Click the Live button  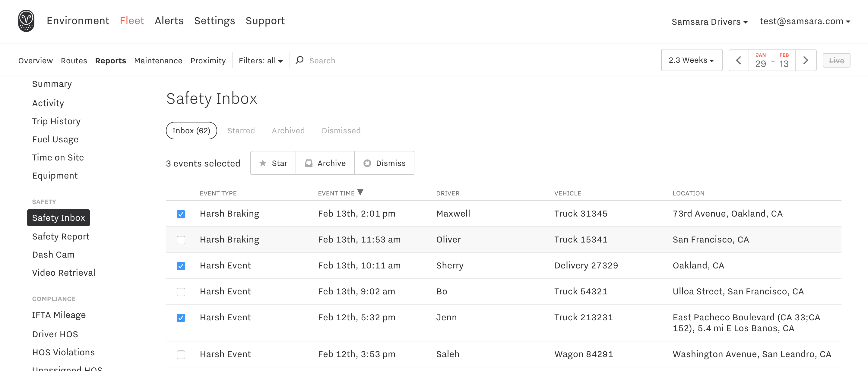[x=836, y=61]
